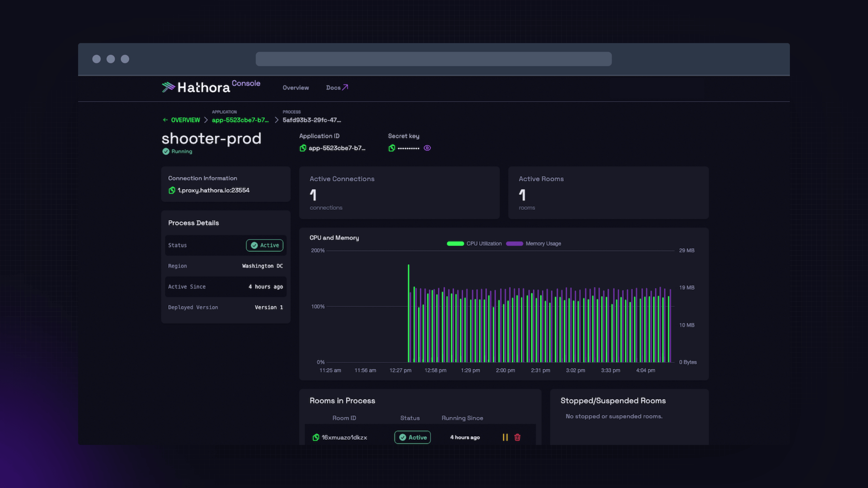The image size is (868, 488).
Task: Copy the Secret key
Action: 391,148
